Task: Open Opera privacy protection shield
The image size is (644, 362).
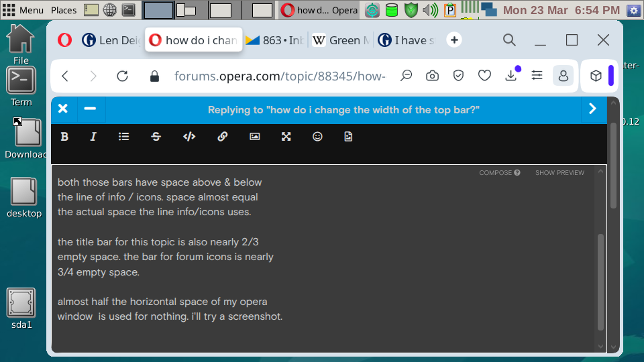Action: point(458,76)
